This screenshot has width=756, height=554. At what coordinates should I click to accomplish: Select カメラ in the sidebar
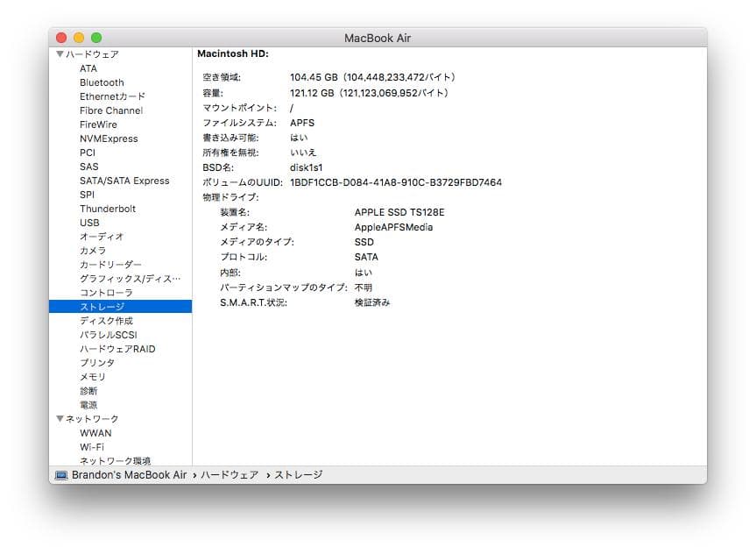93,251
